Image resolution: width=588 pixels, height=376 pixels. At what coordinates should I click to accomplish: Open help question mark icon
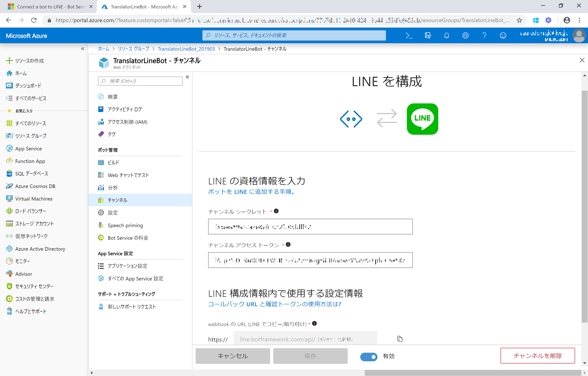click(484, 36)
